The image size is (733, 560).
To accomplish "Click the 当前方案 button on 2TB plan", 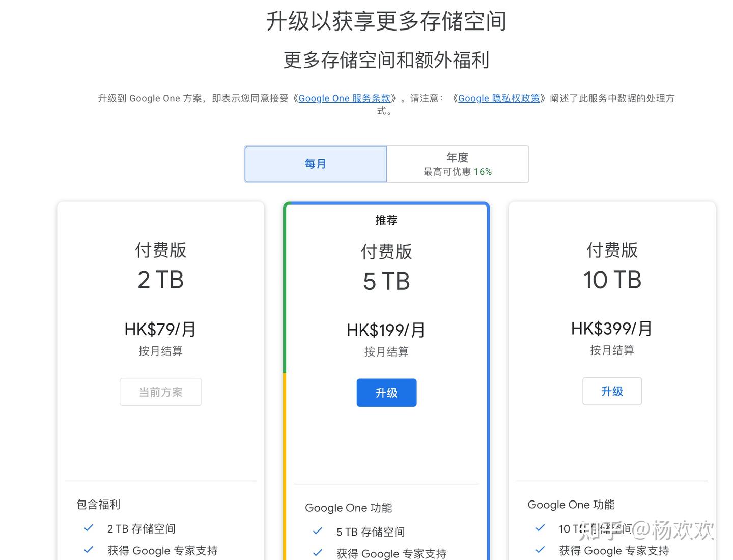I will tap(160, 392).
